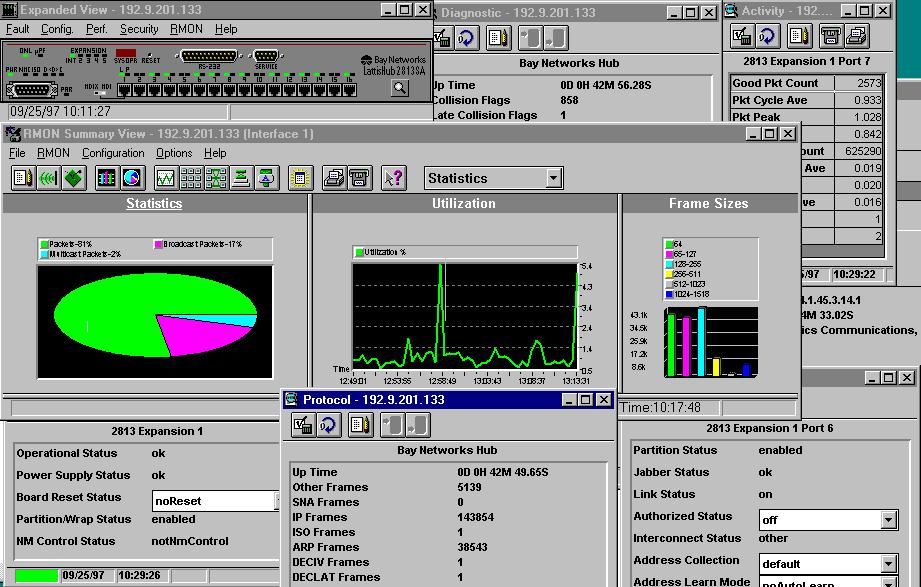Open the Statistics view dropdown in RMON toolbar

(553, 178)
